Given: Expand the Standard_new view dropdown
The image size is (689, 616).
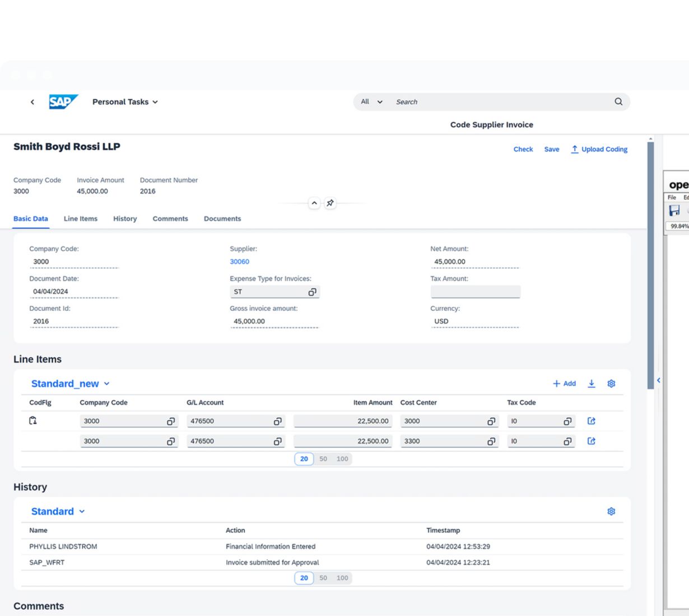Looking at the screenshot, I should (x=106, y=384).
